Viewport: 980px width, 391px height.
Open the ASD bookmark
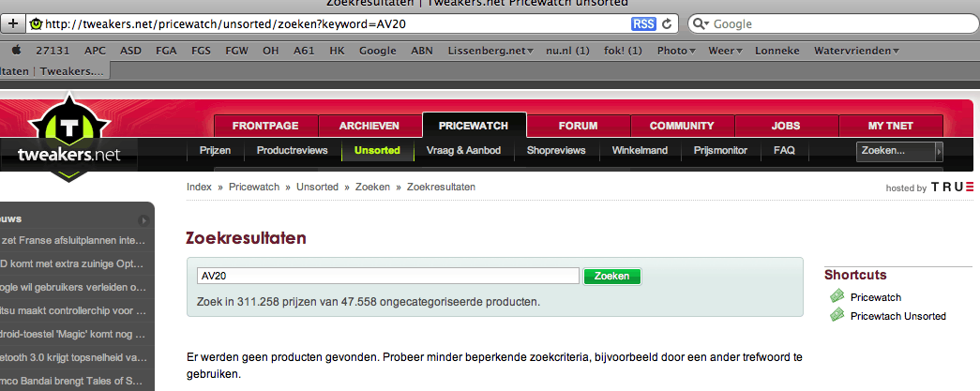[x=130, y=51]
